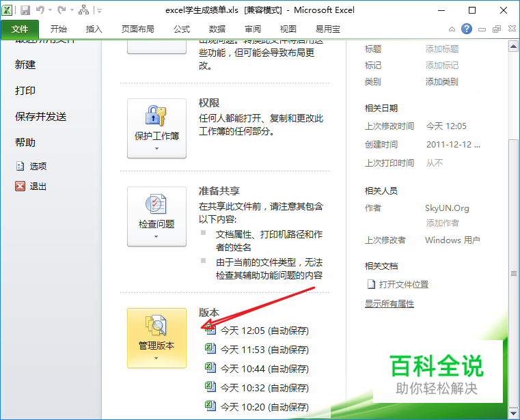Viewport: 520px width, 420px height.
Task: Click 退出 to exit Excel
Action: (x=38, y=186)
